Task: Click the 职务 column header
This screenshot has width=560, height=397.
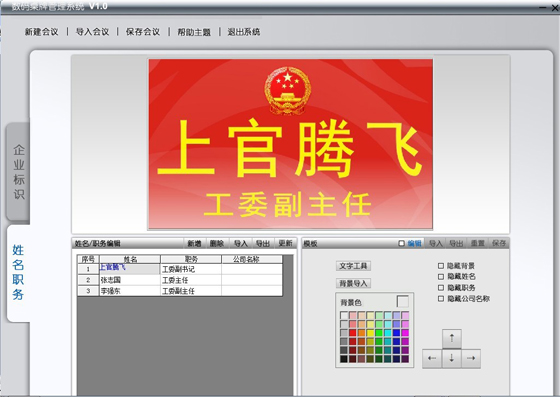Action: click(x=191, y=259)
